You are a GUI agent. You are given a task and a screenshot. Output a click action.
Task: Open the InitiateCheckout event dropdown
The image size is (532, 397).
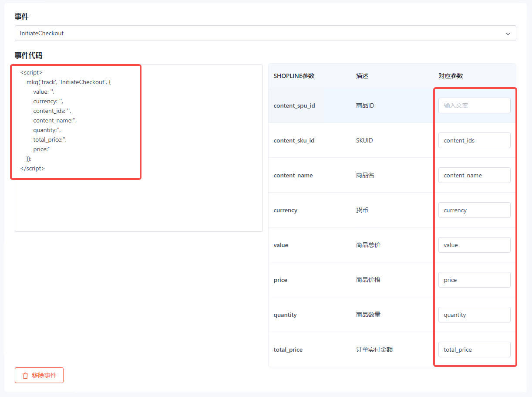(x=265, y=33)
